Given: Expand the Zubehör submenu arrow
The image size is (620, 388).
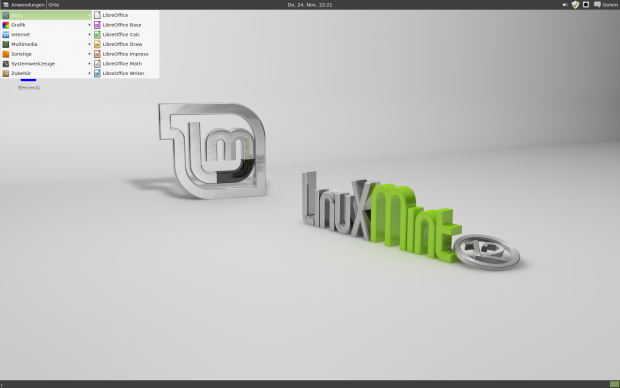Looking at the screenshot, I should [89, 73].
